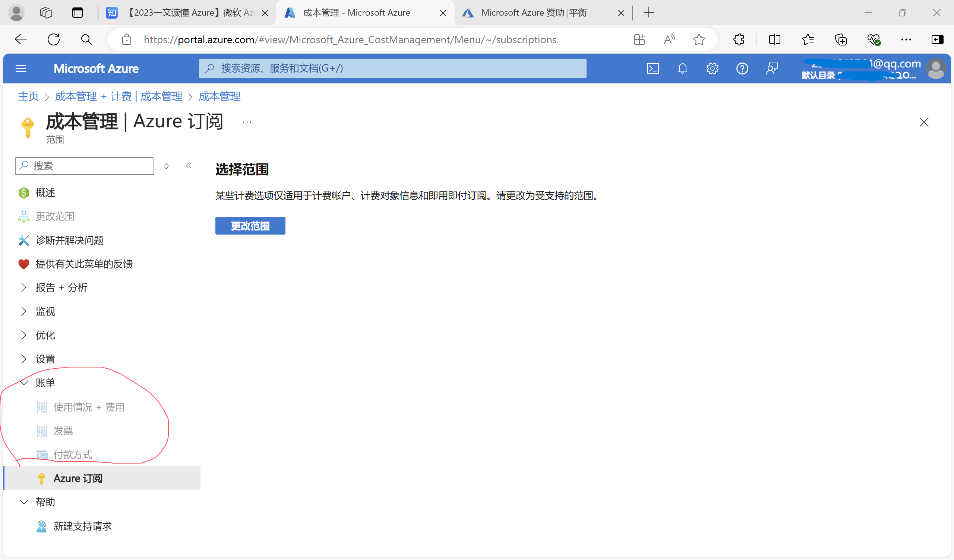Click the expand/collapse all menu groups arrows
Image resolution: width=954 pixels, height=560 pixels.
click(x=166, y=166)
